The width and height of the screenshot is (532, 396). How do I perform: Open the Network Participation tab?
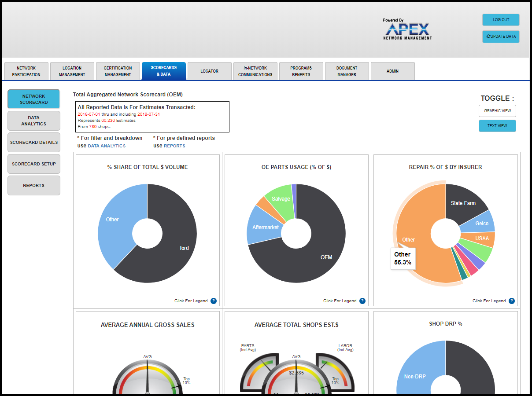click(x=26, y=71)
